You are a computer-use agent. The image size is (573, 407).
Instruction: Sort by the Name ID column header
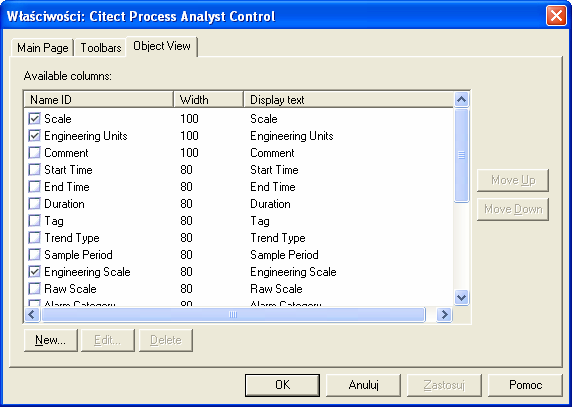click(99, 100)
